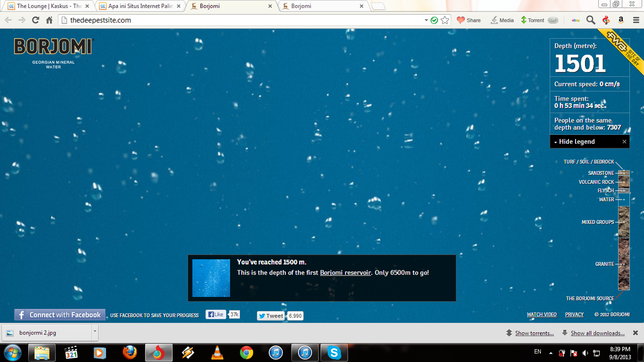644x362 pixels.
Task: Open downloaded file bonjormi 2.jpg
Action: tap(46, 332)
